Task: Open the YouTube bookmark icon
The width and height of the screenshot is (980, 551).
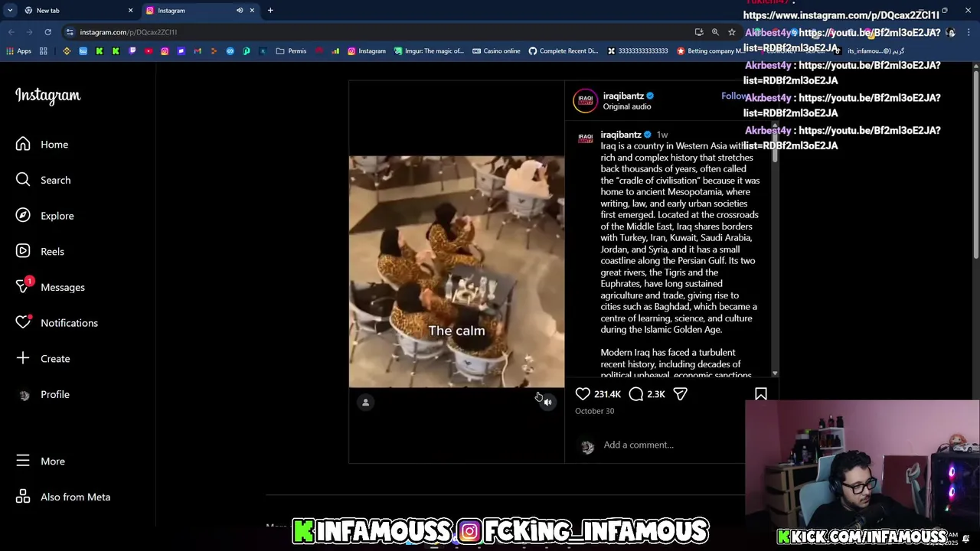Action: coord(149,51)
